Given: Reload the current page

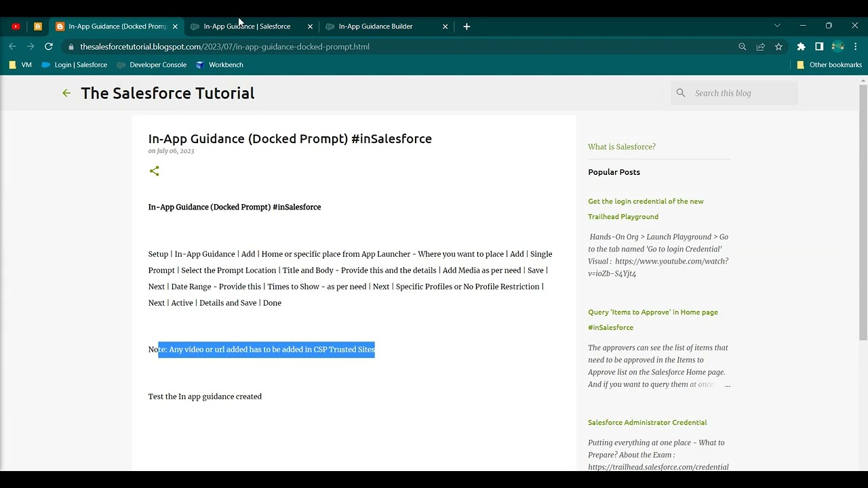Looking at the screenshot, I should pyautogui.click(x=49, y=47).
